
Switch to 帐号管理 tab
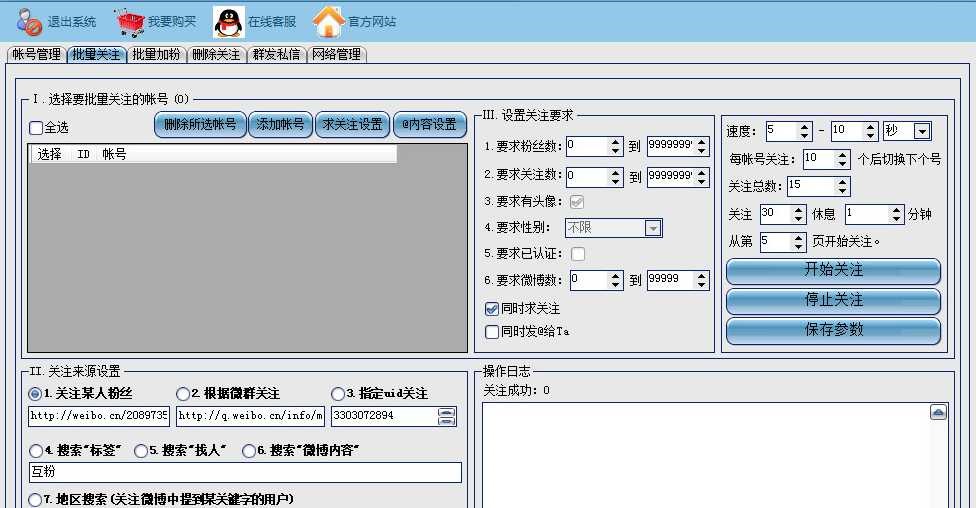pos(36,55)
